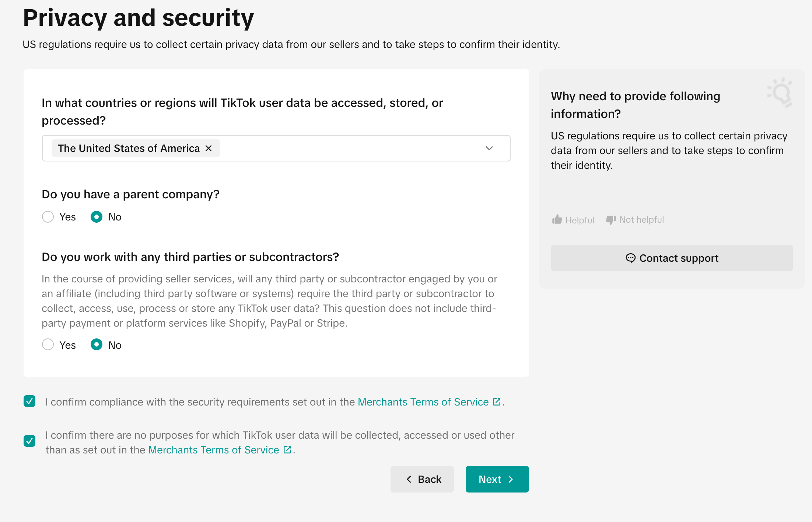
Task: Uncheck security requirements compliance checkbox
Action: [x=29, y=401]
